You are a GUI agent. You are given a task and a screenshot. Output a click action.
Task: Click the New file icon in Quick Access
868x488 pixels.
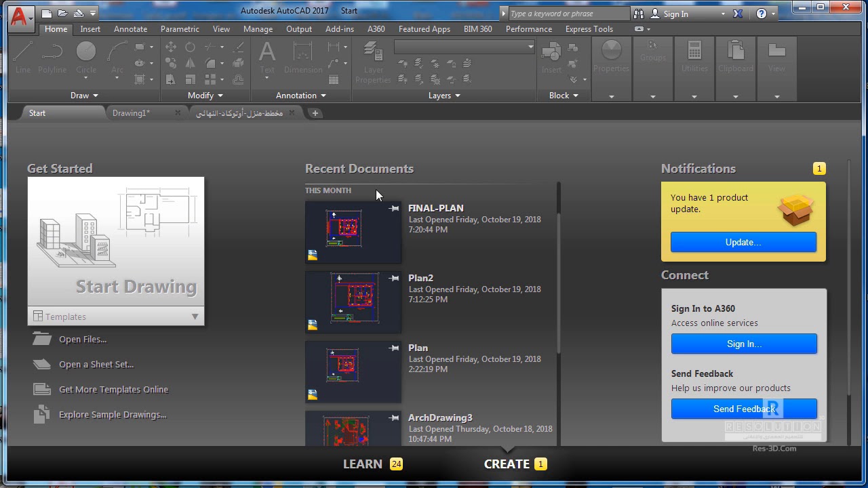click(x=46, y=13)
